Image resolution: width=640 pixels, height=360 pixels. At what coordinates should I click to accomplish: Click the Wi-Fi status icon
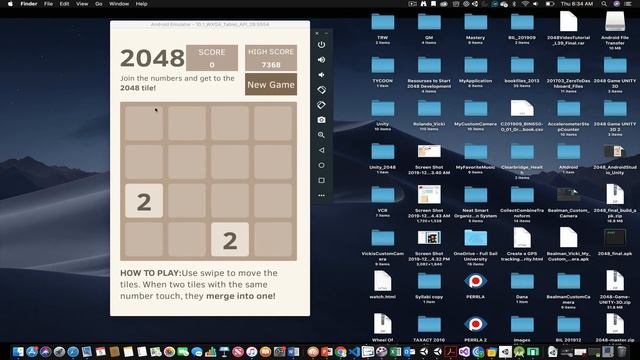pyautogui.click(x=525, y=4)
